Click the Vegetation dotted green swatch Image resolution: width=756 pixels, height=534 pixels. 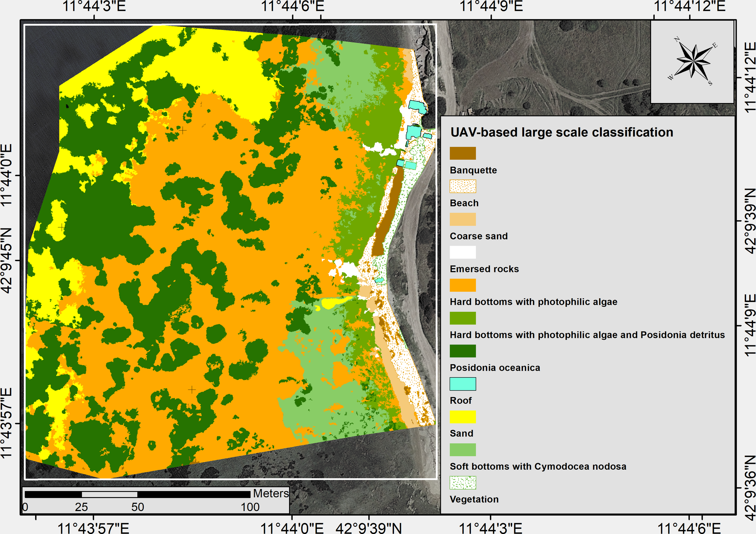click(463, 482)
